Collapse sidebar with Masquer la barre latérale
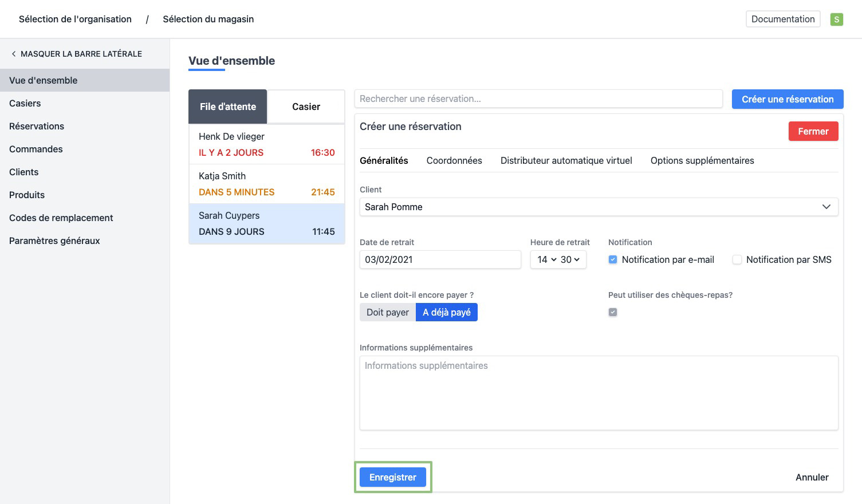The width and height of the screenshot is (862, 504). [x=76, y=54]
